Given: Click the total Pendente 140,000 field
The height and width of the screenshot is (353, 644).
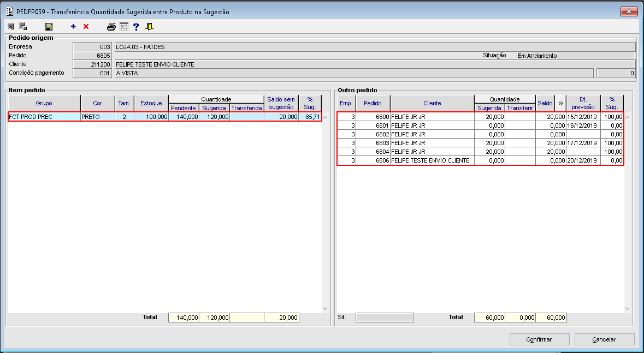Looking at the screenshot, I should 184,318.
